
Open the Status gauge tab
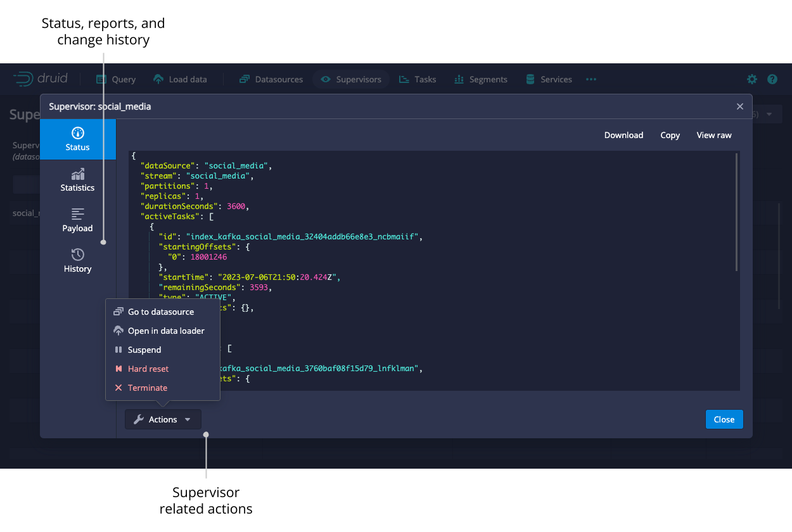(78, 139)
